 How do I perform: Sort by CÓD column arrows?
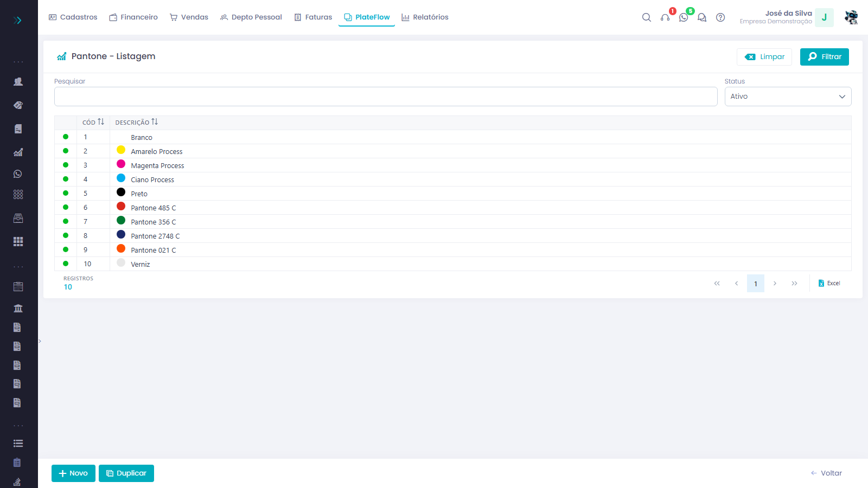[101, 122]
